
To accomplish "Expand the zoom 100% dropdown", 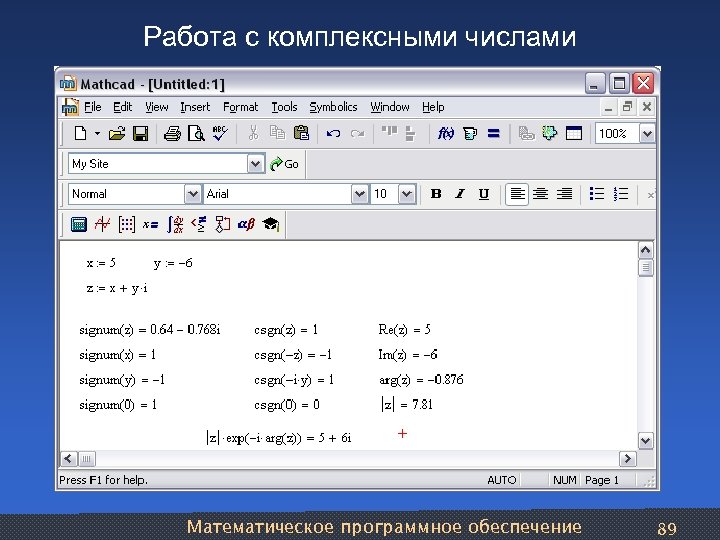I will pos(647,134).
